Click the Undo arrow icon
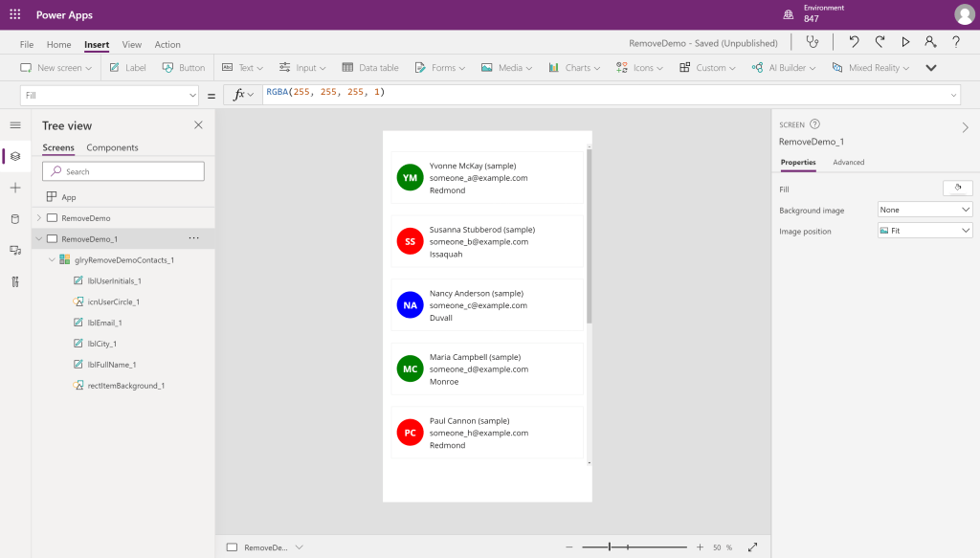980x558 pixels. tap(854, 42)
